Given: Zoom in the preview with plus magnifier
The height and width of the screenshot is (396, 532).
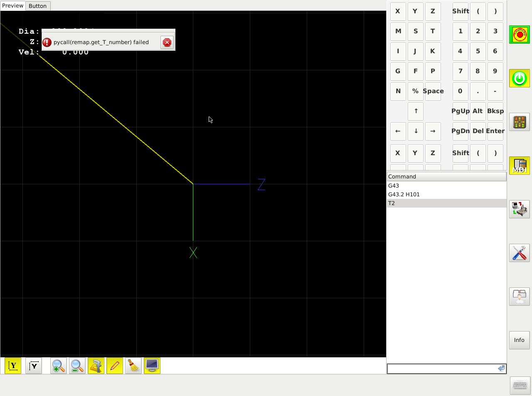Looking at the screenshot, I should coord(59,366).
